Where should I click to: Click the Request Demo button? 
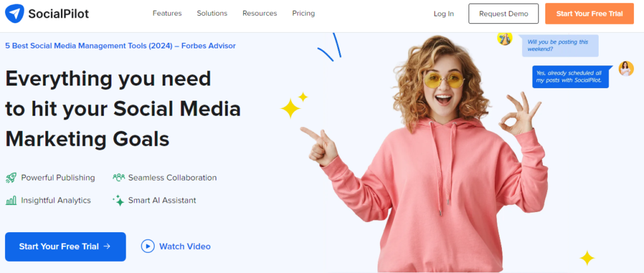[504, 14]
